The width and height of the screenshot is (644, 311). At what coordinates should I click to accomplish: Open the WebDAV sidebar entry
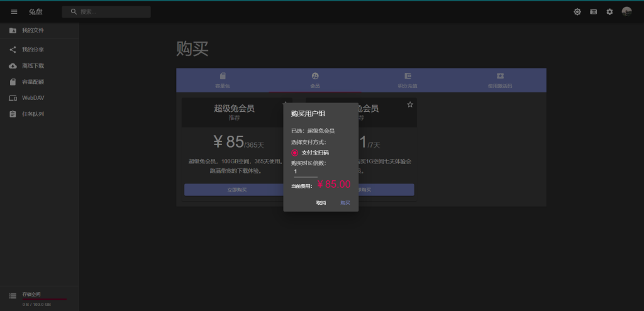[x=33, y=98]
